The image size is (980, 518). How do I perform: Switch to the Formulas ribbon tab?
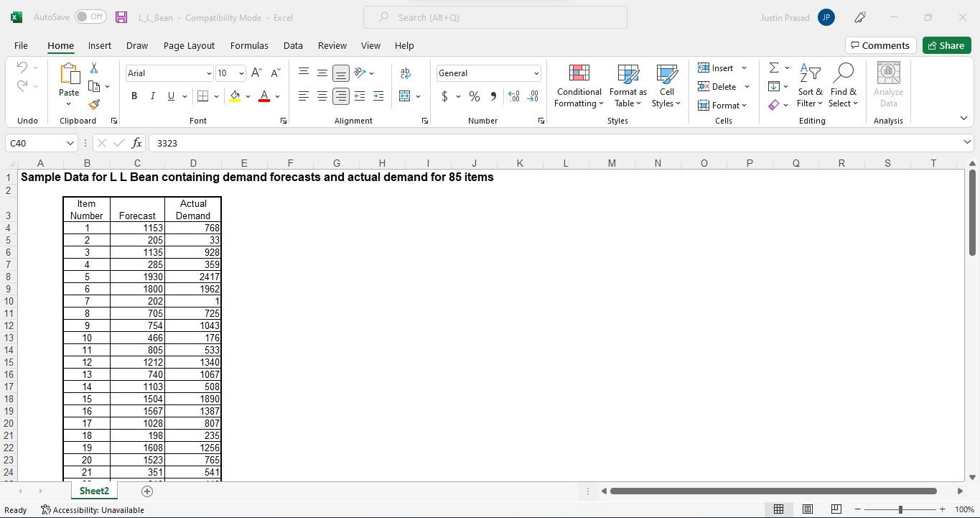[248, 45]
